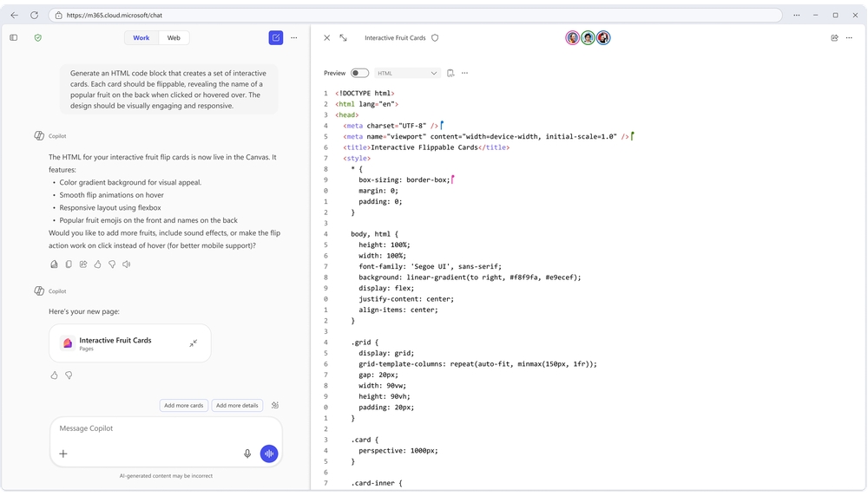
Task: Click the grid-template-columns code line
Action: point(477,364)
